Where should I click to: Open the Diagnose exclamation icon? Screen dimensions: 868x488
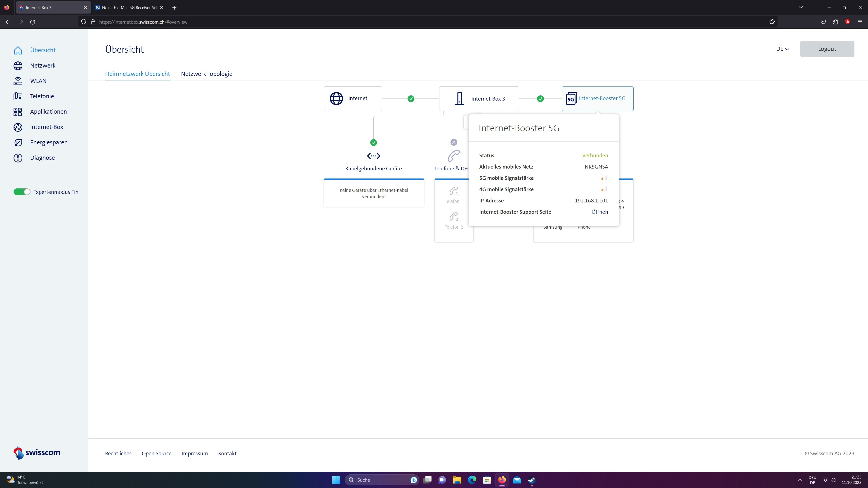tap(18, 158)
